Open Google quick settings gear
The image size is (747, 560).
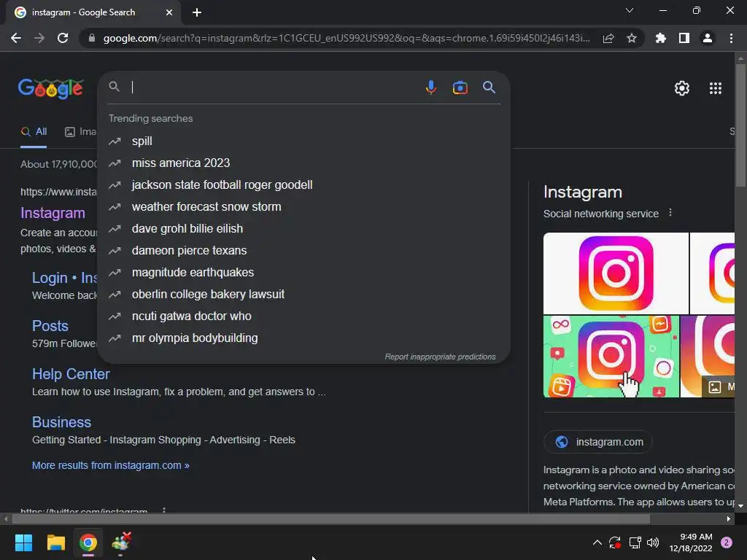tap(682, 88)
